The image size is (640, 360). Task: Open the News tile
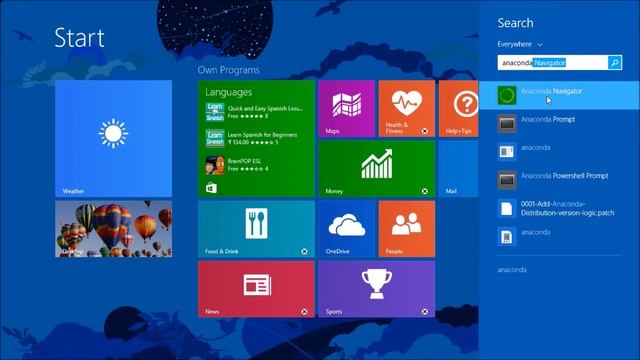pos(256,289)
